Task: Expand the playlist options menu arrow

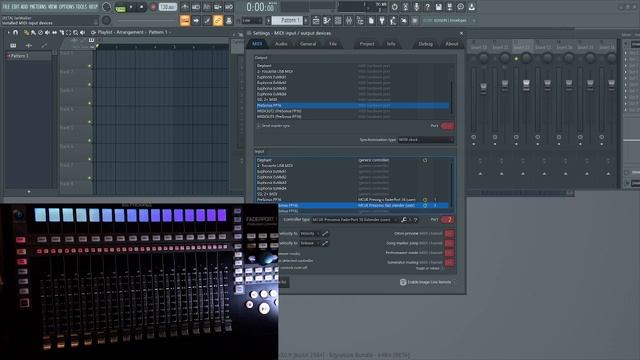Action: pyautogui.click(x=8, y=32)
